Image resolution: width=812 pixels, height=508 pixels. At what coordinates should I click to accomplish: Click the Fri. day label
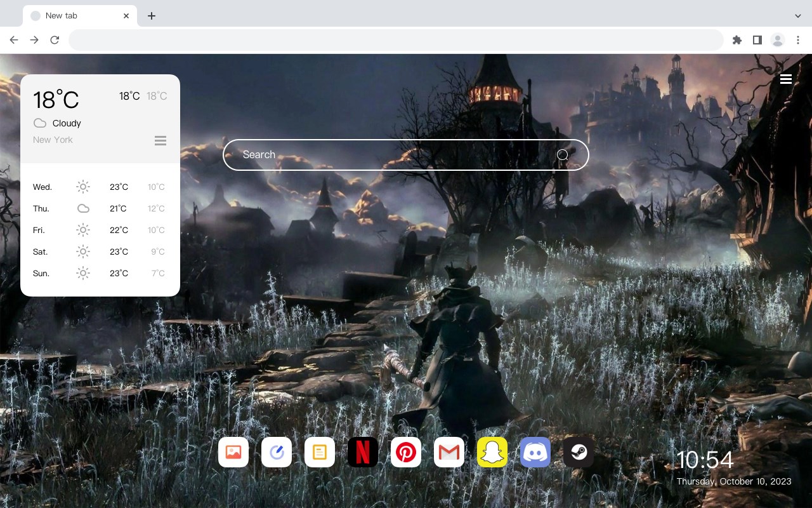[39, 230]
